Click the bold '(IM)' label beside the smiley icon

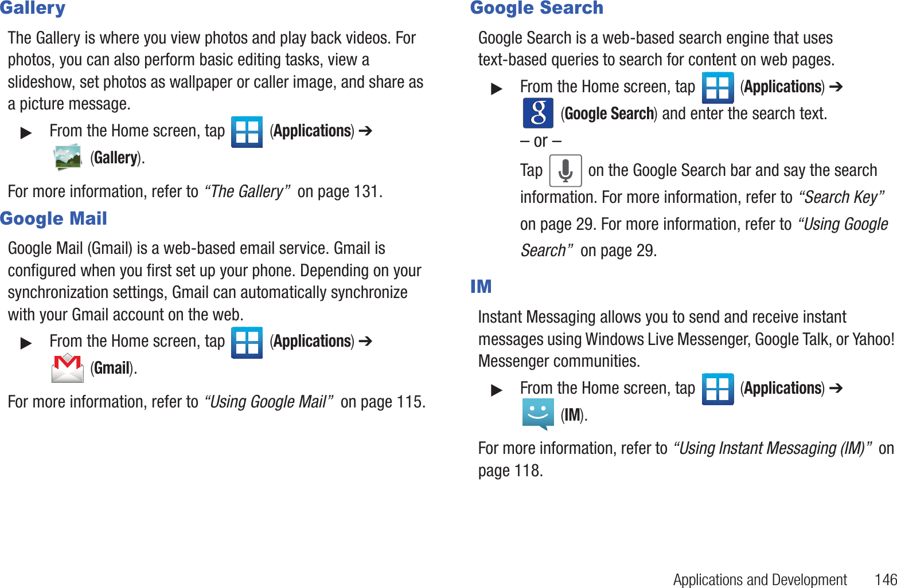tap(574, 415)
